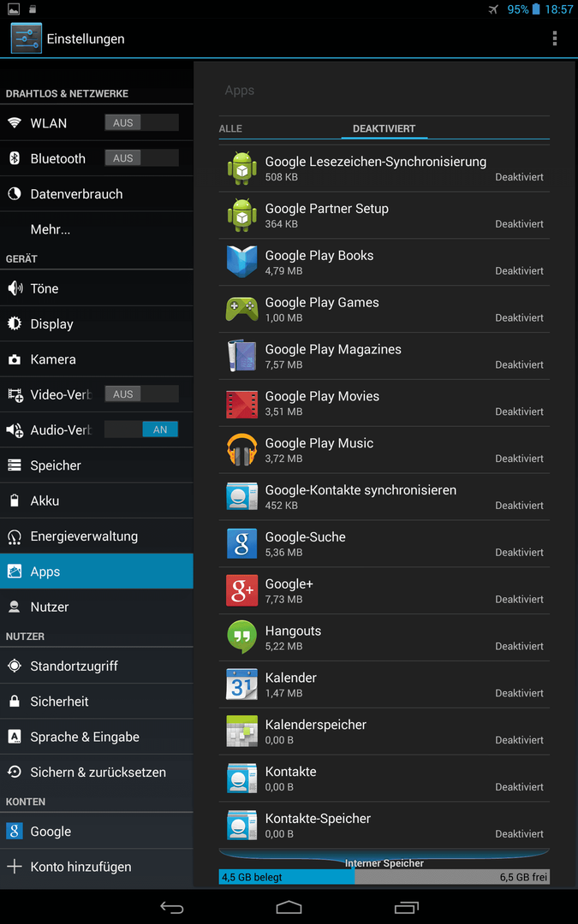
Task: Tap the red Google+ icon
Action: 241,590
